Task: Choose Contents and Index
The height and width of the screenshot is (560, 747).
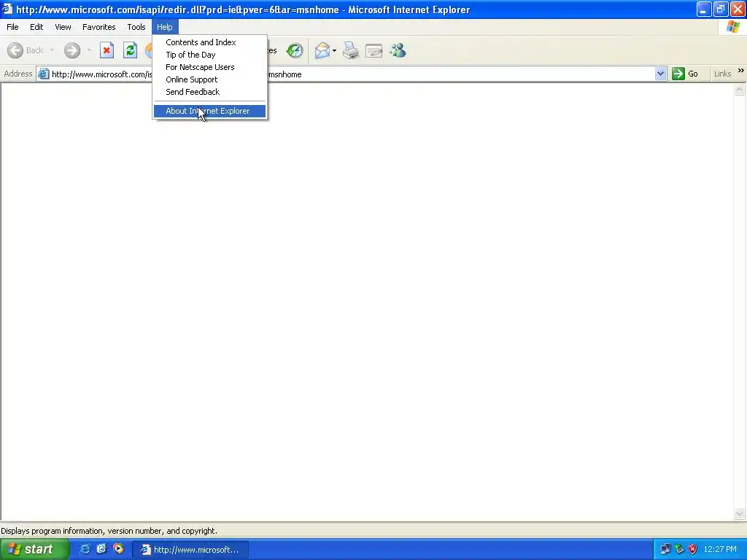Action: (209, 42)
